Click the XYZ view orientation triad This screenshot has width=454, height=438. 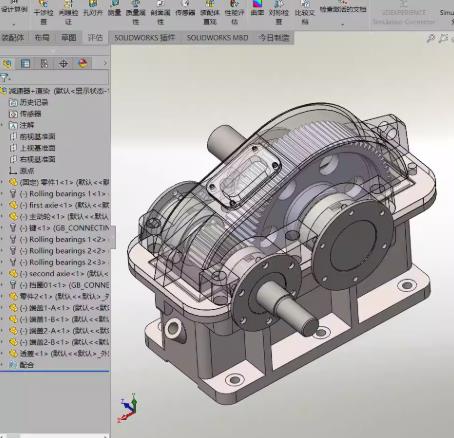tap(128, 408)
